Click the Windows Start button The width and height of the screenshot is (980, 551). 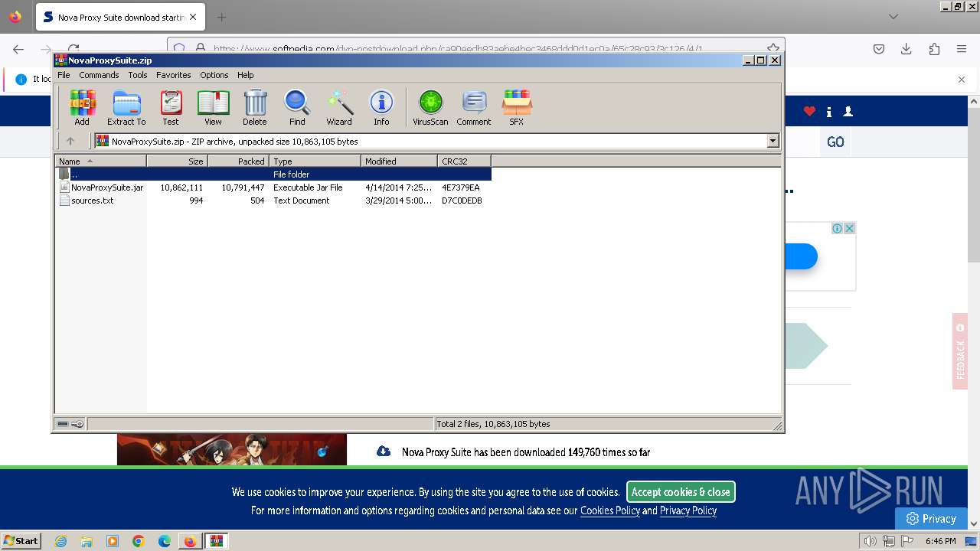(x=21, y=541)
